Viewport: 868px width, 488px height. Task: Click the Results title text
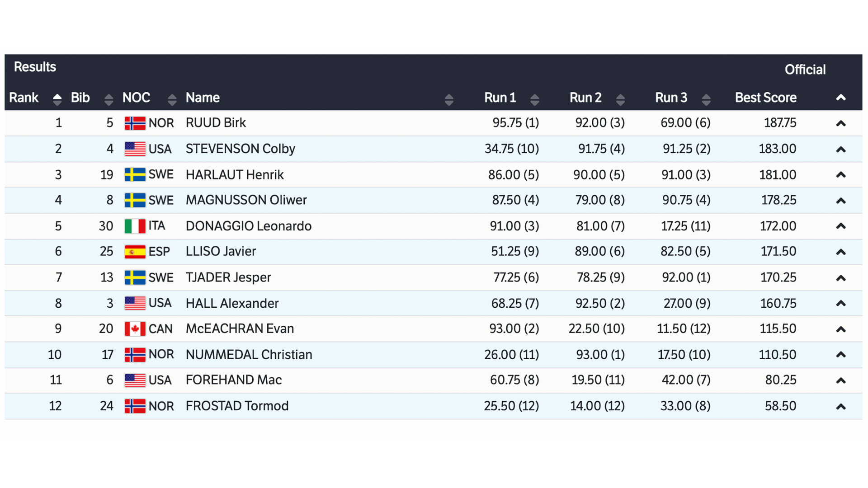(35, 67)
